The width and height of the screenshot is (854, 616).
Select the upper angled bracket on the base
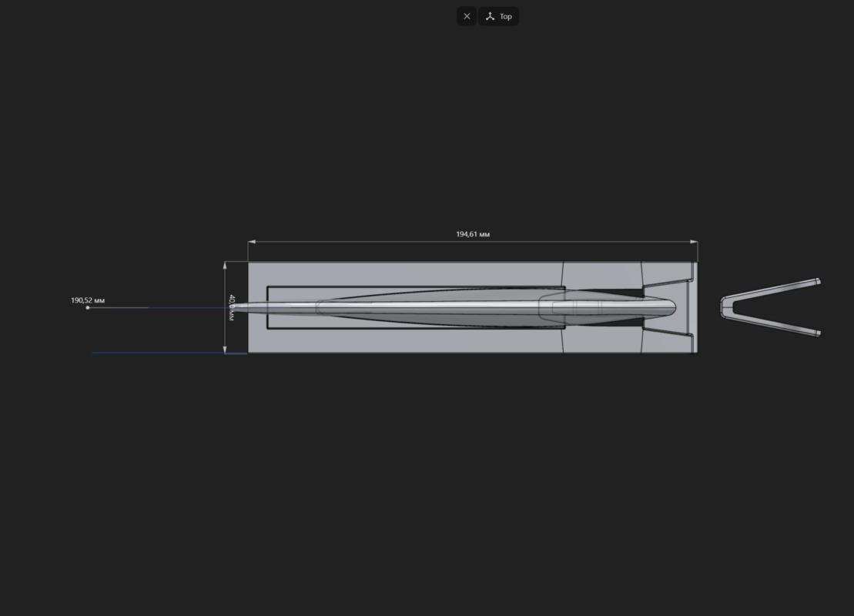(668, 283)
